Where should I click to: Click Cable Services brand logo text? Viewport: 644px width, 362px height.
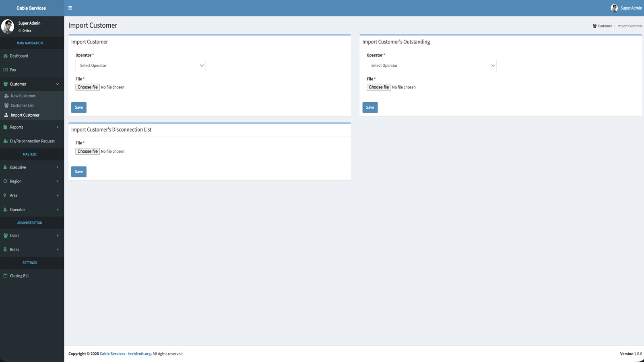(x=31, y=8)
